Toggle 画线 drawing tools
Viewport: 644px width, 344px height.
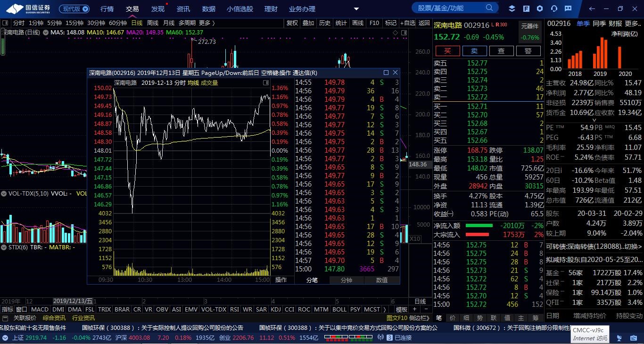(x=358, y=23)
